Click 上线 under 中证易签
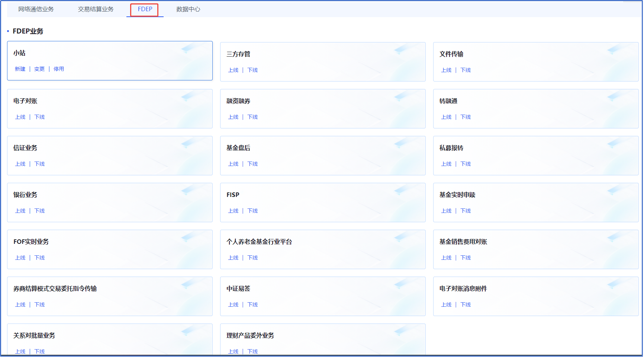Image resolution: width=644 pixels, height=357 pixels. click(x=234, y=305)
